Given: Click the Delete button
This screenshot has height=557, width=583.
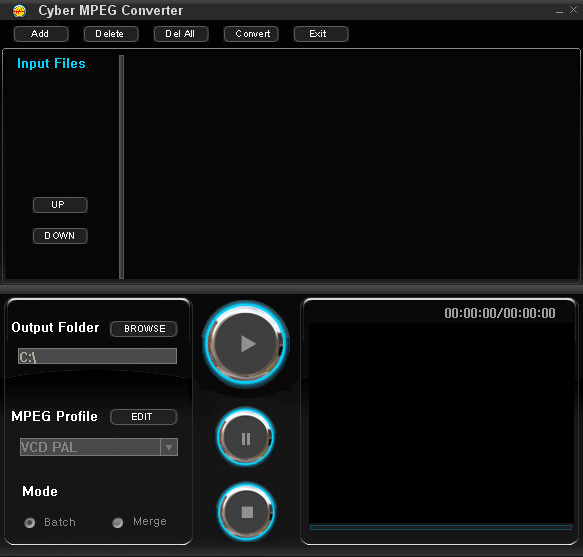Looking at the screenshot, I should point(111,34).
